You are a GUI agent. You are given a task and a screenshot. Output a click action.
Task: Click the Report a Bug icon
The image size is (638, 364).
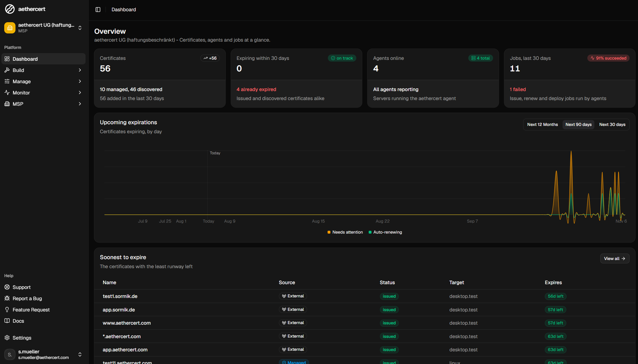coord(7,298)
